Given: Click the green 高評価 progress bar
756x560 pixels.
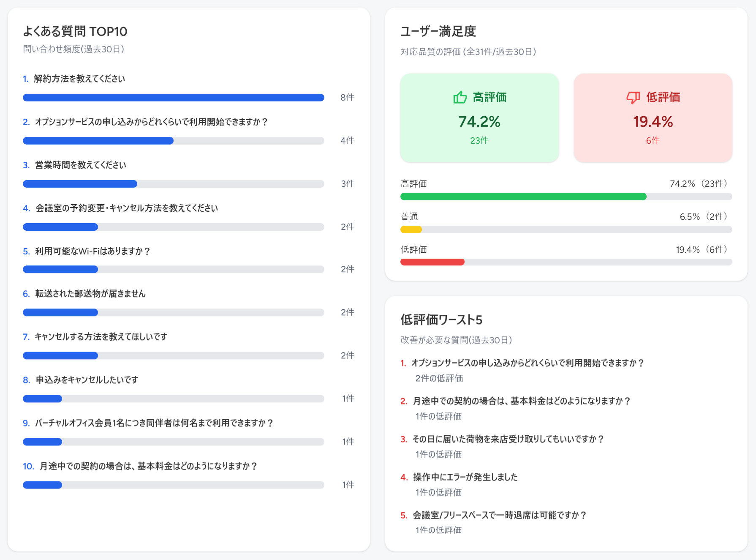Looking at the screenshot, I should pos(524,197).
